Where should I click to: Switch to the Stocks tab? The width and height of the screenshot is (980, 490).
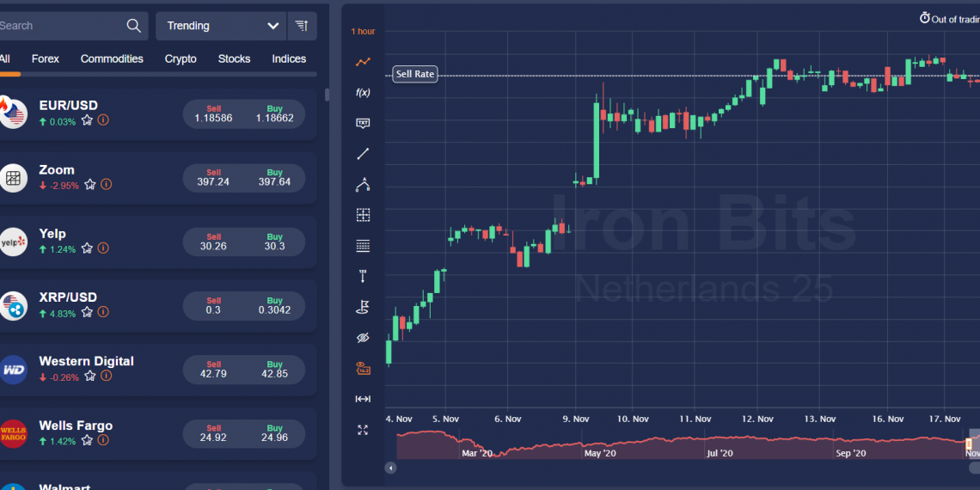point(235,58)
